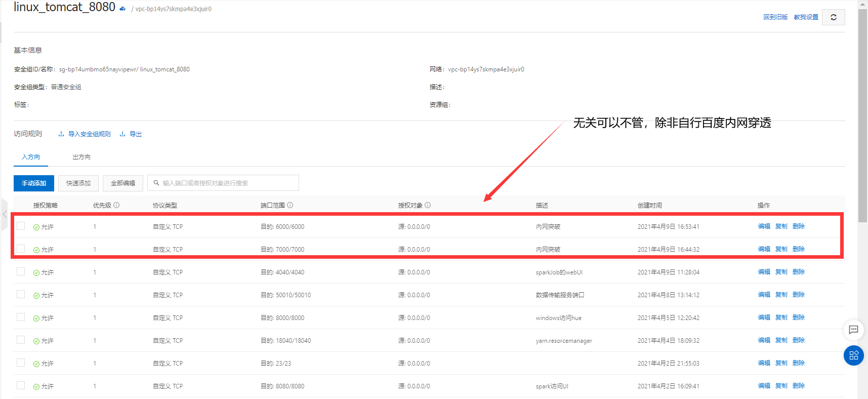This screenshot has height=399, width=868.
Task: Click 编辑 for port 4040/4040 rule
Action: (764, 272)
